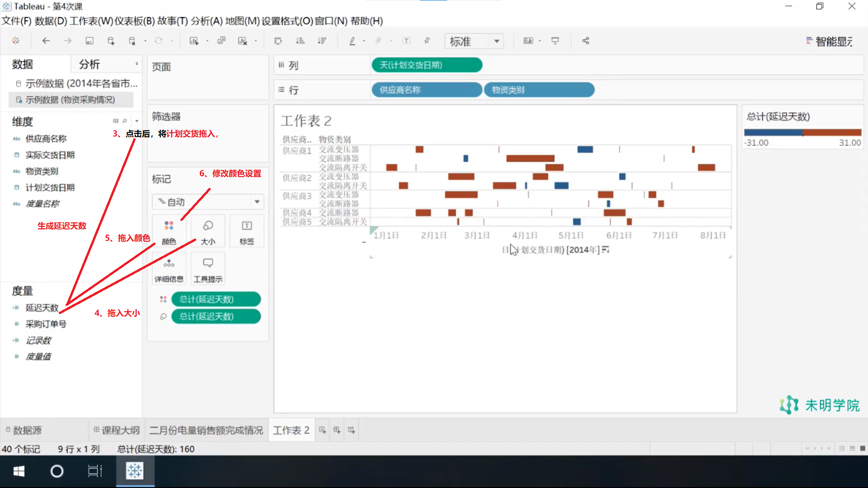Open the 颜色 (Color) shelf on Marks card
The image size is (868, 488).
click(x=169, y=230)
